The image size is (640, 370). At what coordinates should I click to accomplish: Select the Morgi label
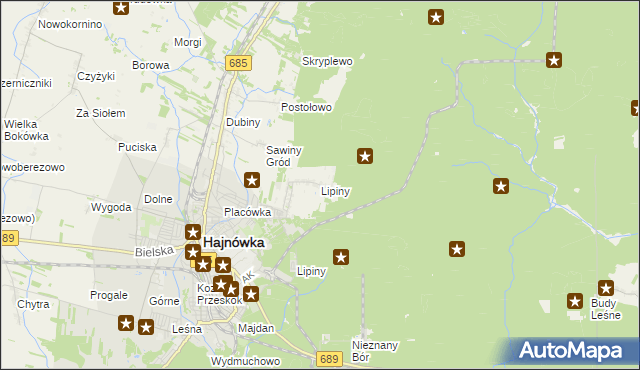coord(188,42)
